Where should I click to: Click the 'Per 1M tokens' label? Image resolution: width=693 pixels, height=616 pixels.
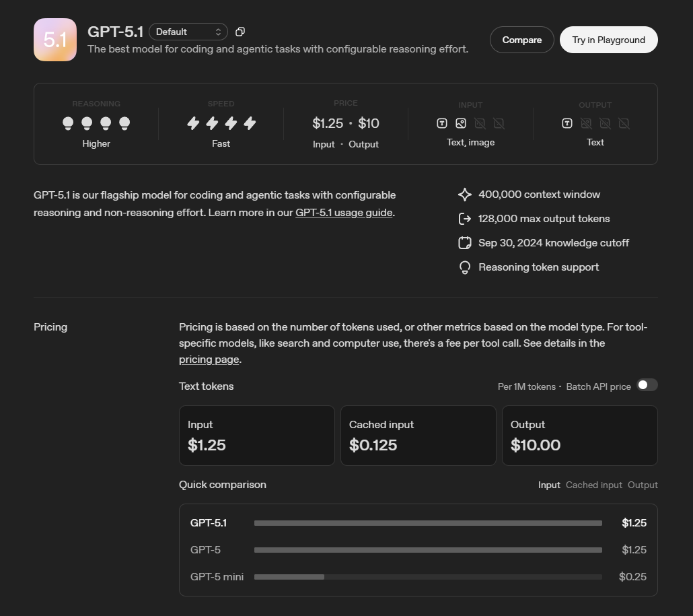pyautogui.click(x=526, y=386)
